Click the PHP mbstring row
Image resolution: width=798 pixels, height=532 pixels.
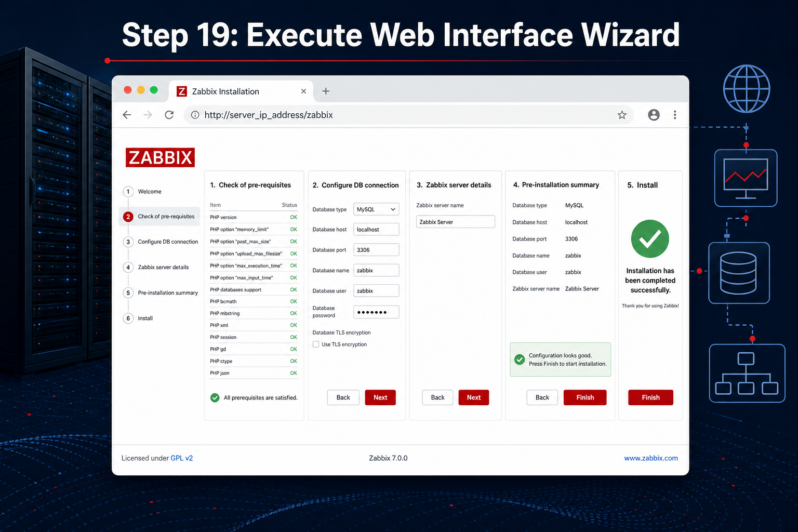tap(254, 314)
